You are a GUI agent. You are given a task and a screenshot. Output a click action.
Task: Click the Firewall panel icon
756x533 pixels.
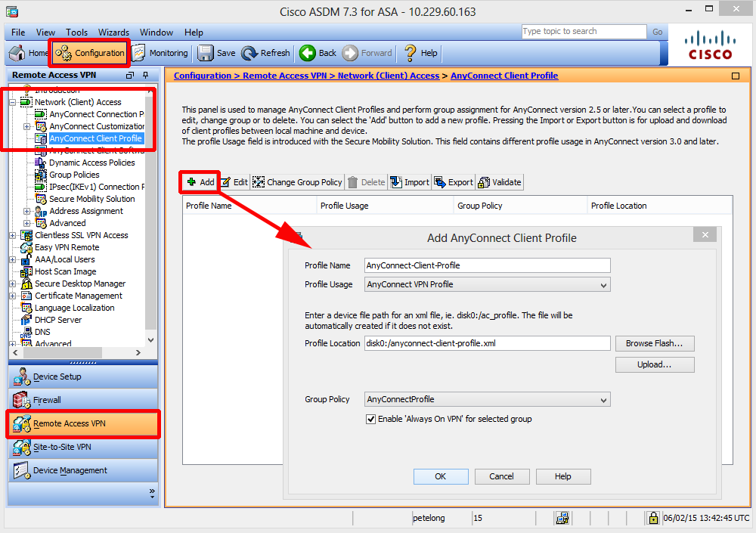tap(22, 400)
